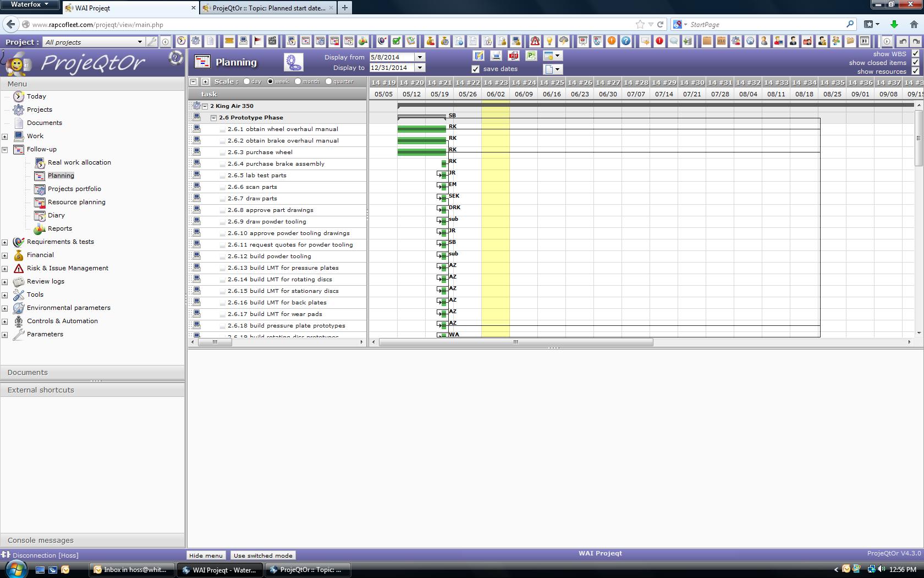This screenshot has height=578, width=924.
Task: Open the Risk warning triangle toolbar icon
Action: [x=535, y=41]
